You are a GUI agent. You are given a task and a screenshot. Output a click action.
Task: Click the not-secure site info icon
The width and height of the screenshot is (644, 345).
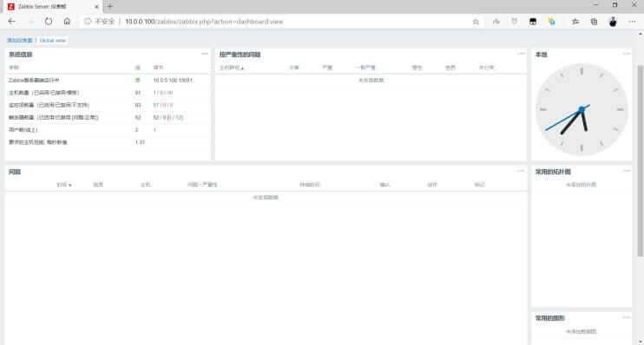(88, 22)
